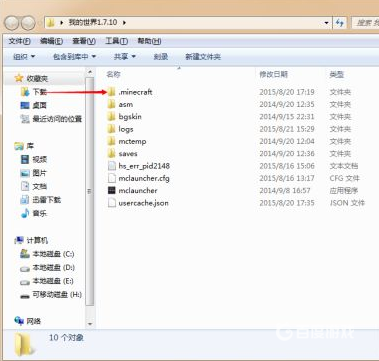Select usercache.json file icon
379x361 pixels.
tap(112, 203)
